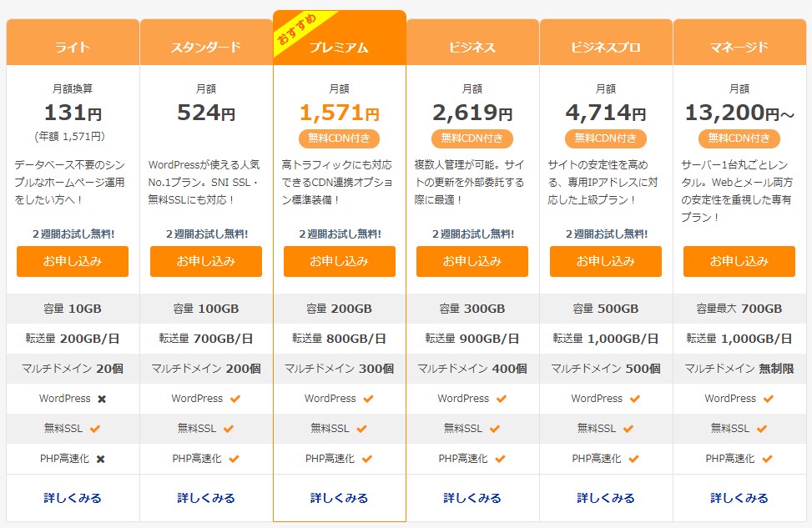Click 無料SSL checkmark in ライト column
This screenshot has height=528, width=812.
(95, 429)
